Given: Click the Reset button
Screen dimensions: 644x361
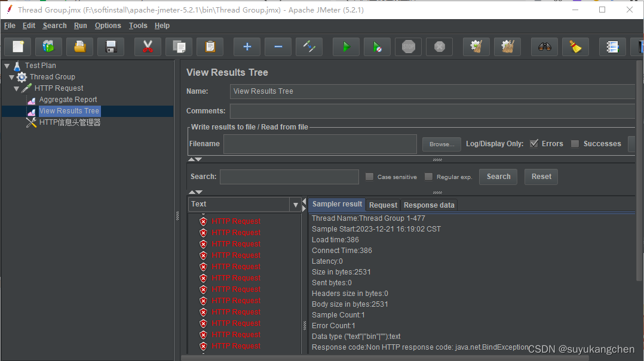Looking at the screenshot, I should pyautogui.click(x=541, y=177).
